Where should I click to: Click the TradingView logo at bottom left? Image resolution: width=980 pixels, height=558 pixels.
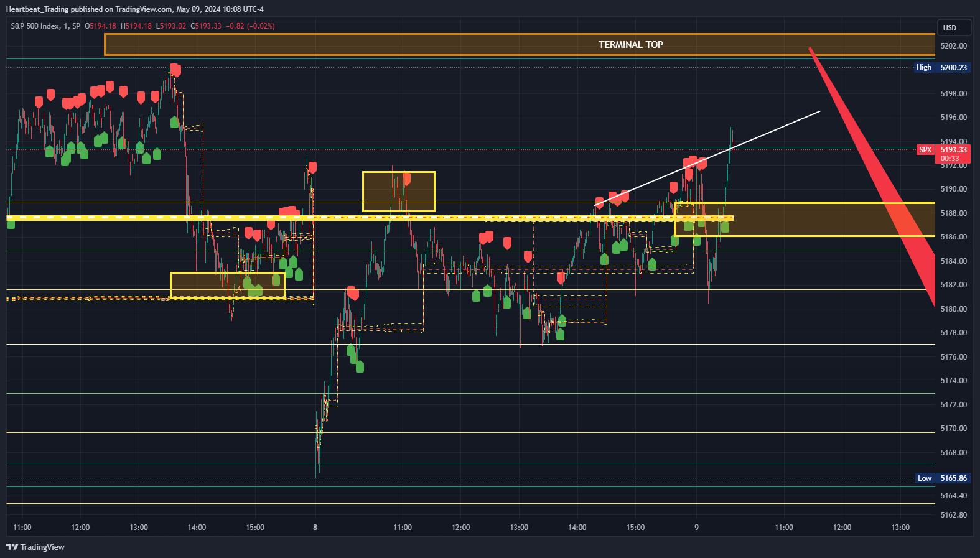click(x=35, y=547)
